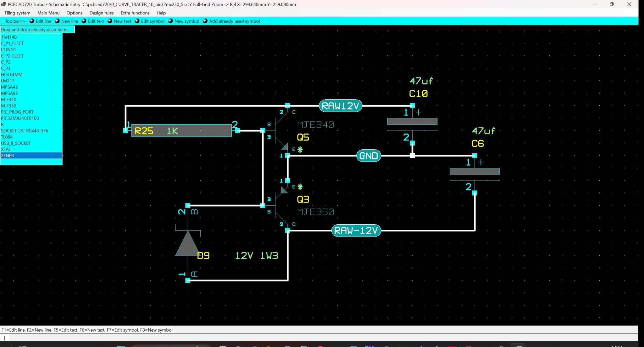This screenshot has width=644, height=347.
Task: Click the D9 designator text
Action: coord(203,256)
